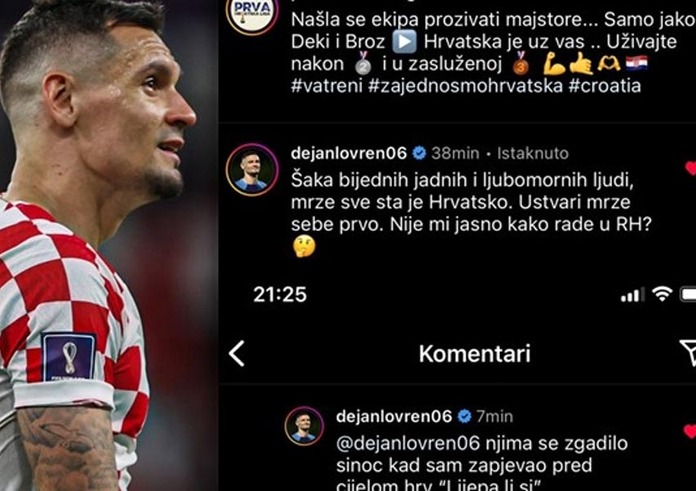Open the PRVA profile avatar
The image size is (696, 491).
(252, 12)
